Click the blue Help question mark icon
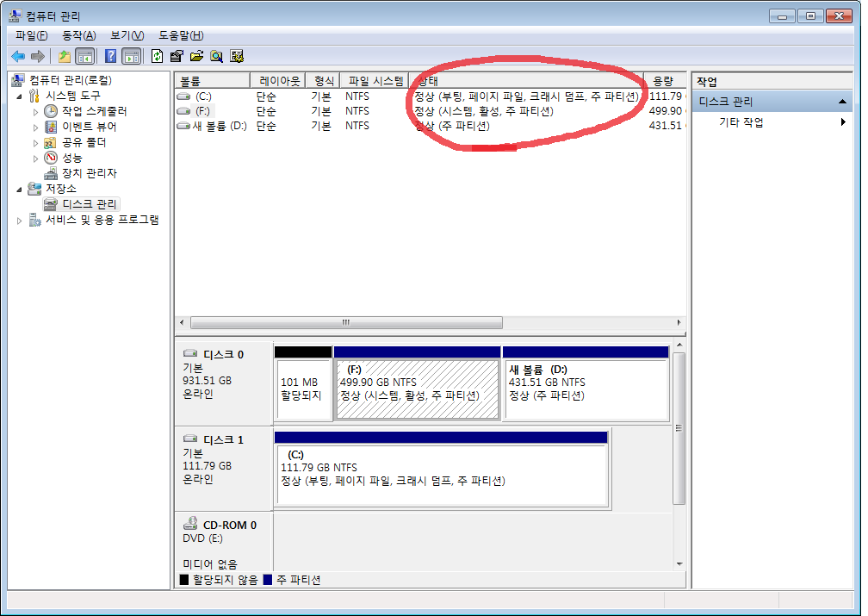This screenshot has height=616, width=868. coord(110,56)
